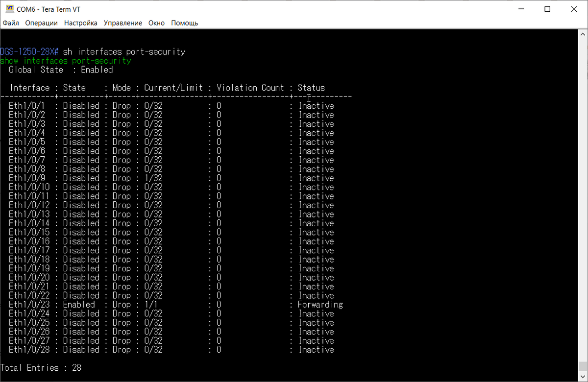Click the 'sh interfaces port-security' command text
The height and width of the screenshot is (382, 588).
(124, 51)
